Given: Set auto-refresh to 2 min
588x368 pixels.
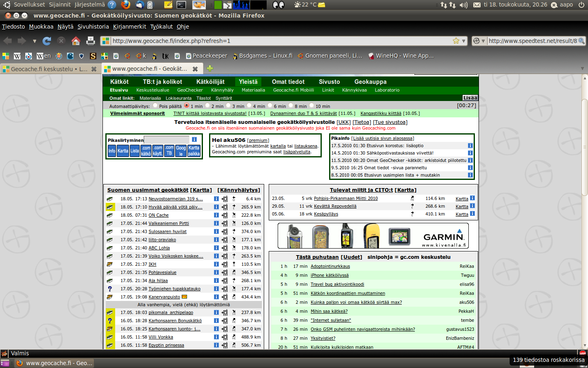Looking at the screenshot, I should coord(207,105).
